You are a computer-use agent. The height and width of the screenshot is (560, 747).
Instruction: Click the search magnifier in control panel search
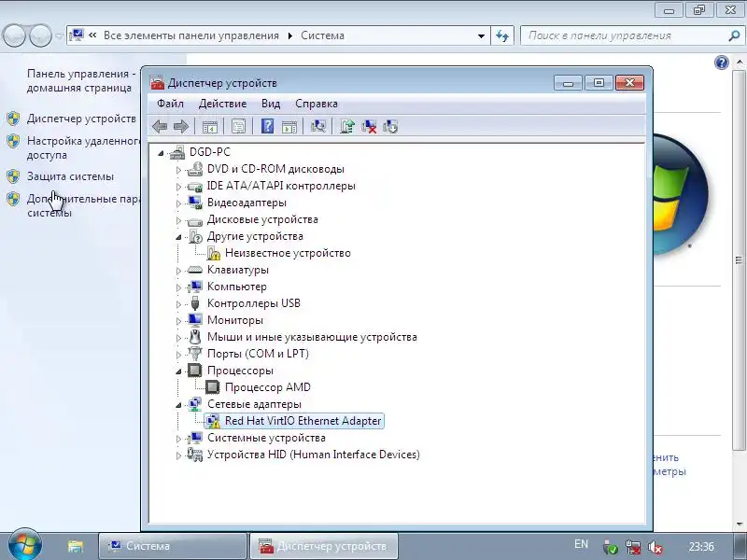[x=734, y=35]
